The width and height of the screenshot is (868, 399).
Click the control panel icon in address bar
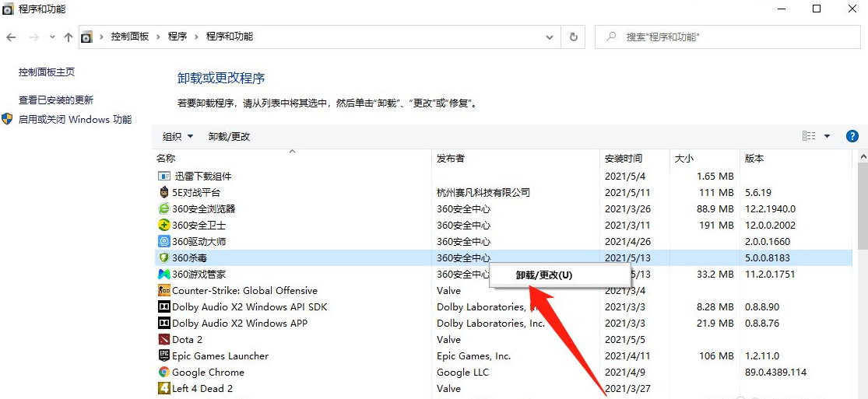pos(86,37)
